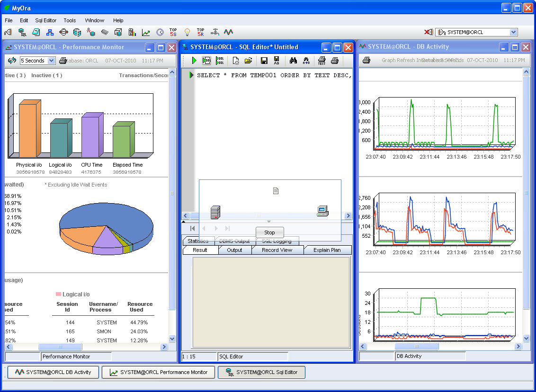Image resolution: width=536 pixels, height=392 pixels.
Task: Click the execute selected SQL icon
Action: [x=206, y=61]
